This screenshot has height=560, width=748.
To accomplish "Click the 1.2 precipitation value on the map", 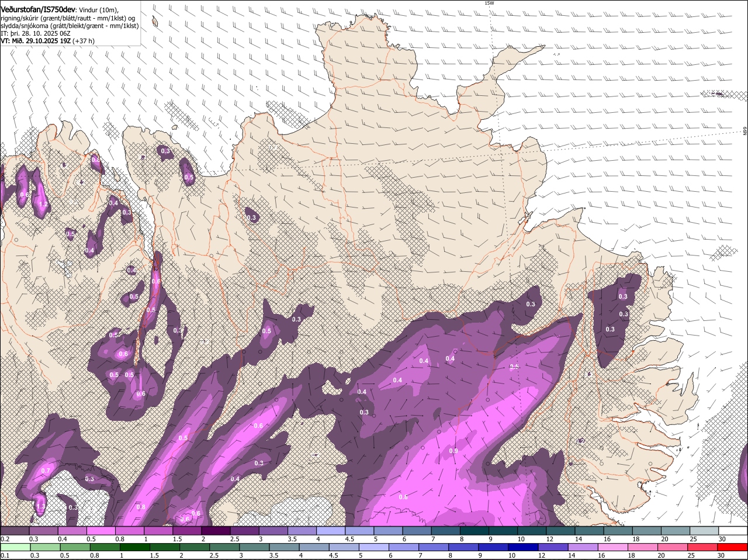I will tap(43, 205).
